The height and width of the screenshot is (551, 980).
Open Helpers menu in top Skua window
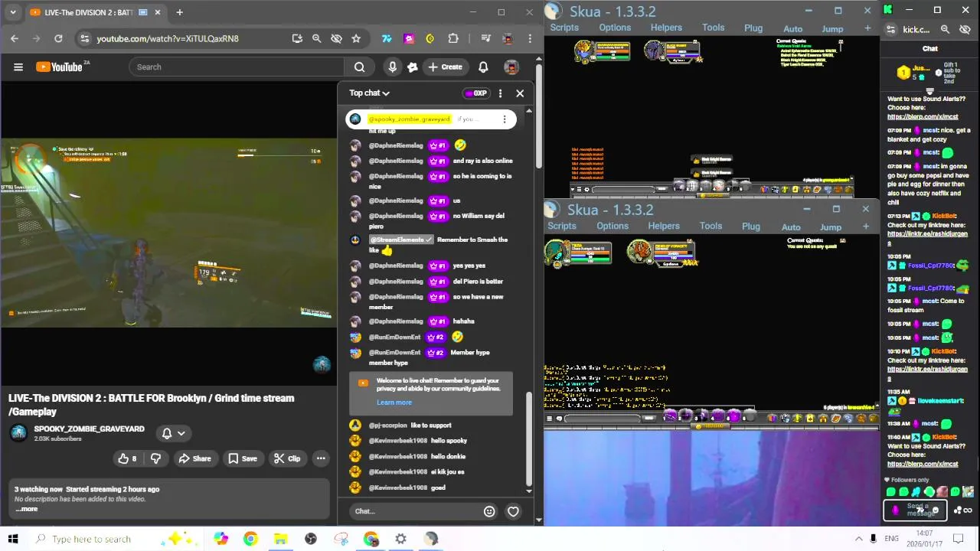pos(666,28)
